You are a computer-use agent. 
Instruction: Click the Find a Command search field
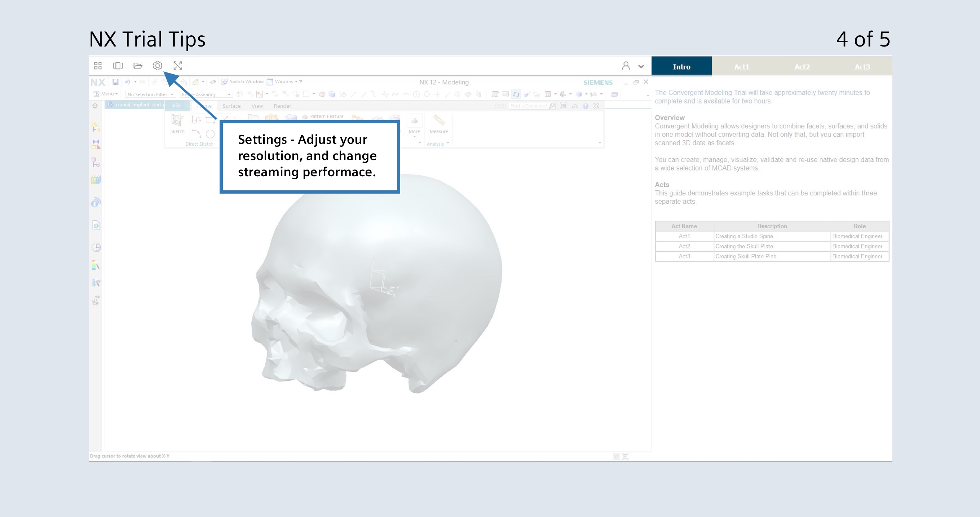click(532, 106)
